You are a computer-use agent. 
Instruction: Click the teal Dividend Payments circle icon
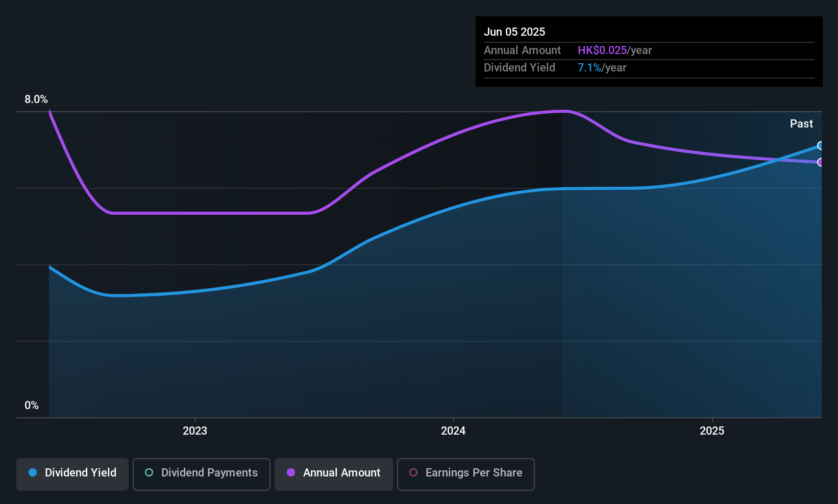tap(149, 472)
